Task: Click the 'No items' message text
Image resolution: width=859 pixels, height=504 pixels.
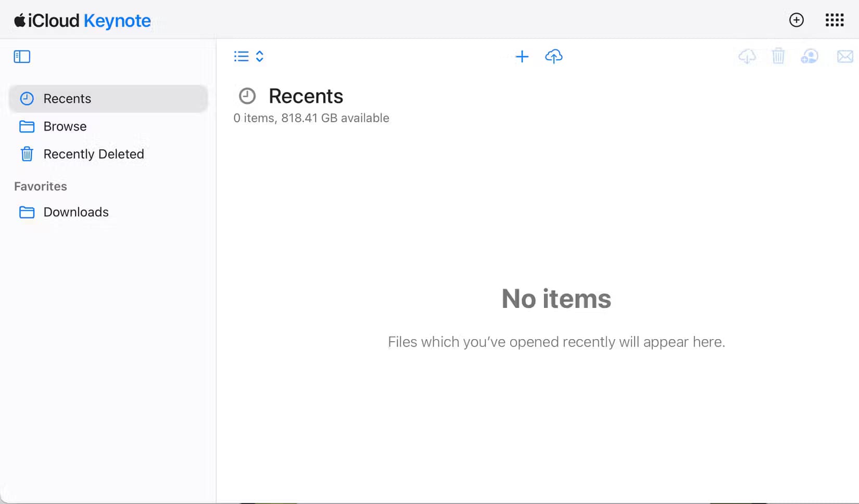Action: (556, 299)
